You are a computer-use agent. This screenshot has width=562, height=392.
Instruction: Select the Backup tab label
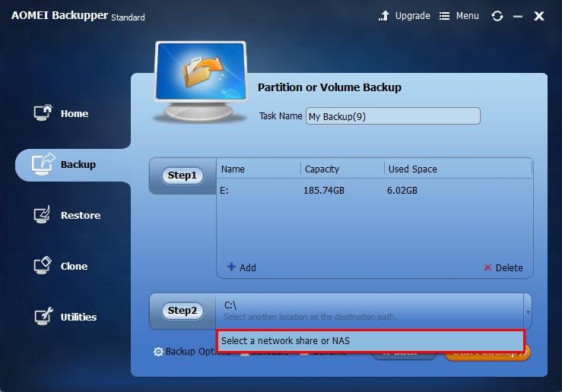coord(78,165)
